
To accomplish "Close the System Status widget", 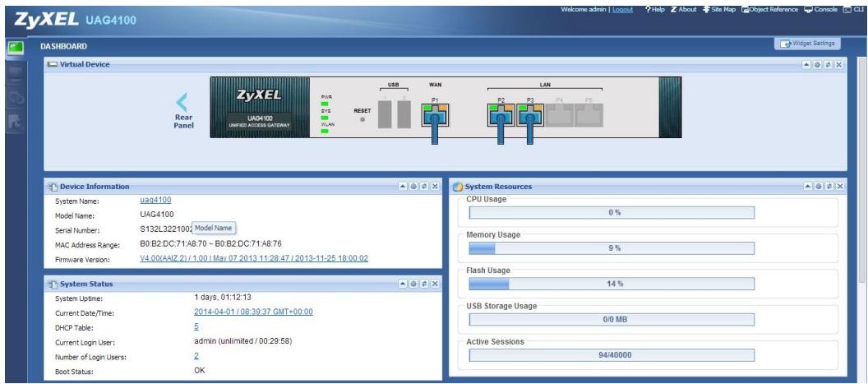I will [x=435, y=284].
